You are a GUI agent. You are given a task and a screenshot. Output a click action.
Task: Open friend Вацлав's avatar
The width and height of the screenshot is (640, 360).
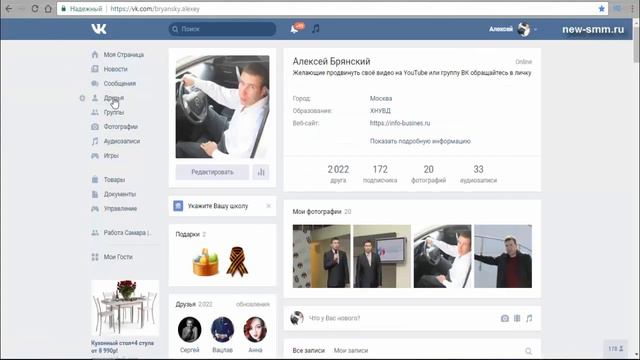pyautogui.click(x=222, y=329)
